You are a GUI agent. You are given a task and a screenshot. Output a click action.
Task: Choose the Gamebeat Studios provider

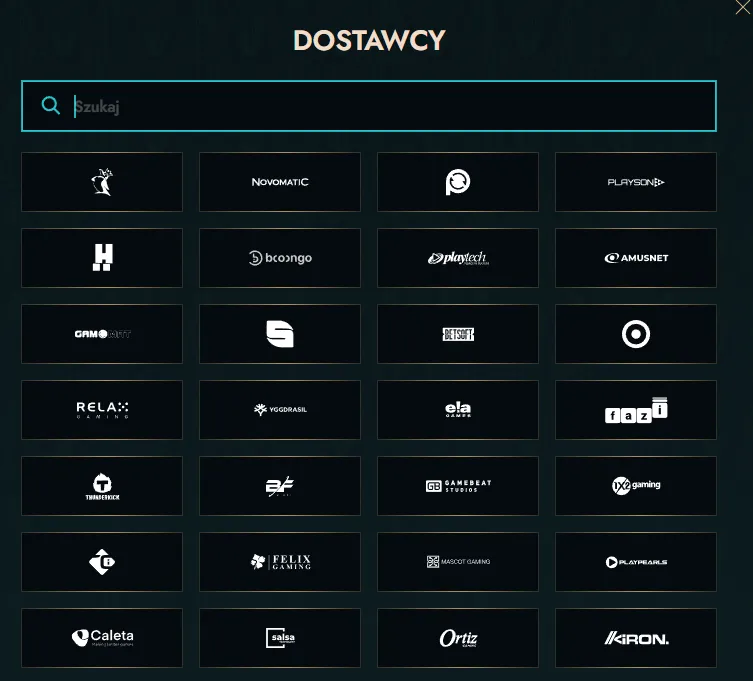[458, 486]
